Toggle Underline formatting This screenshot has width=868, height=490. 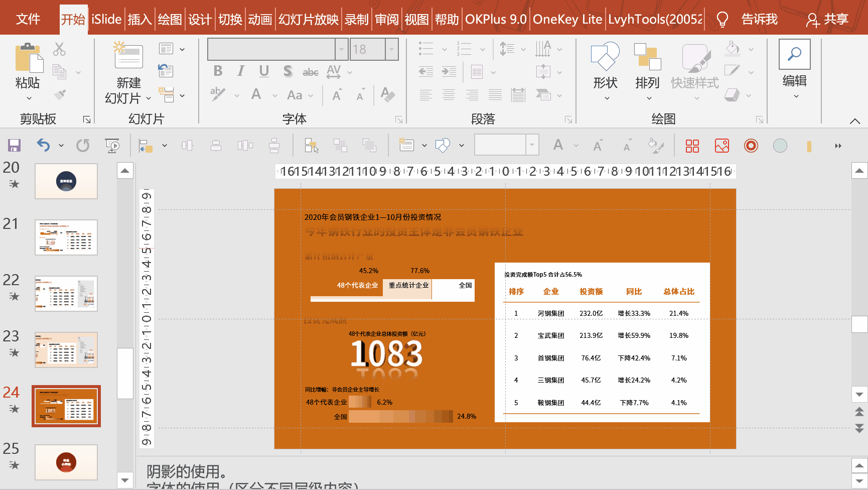tap(264, 71)
